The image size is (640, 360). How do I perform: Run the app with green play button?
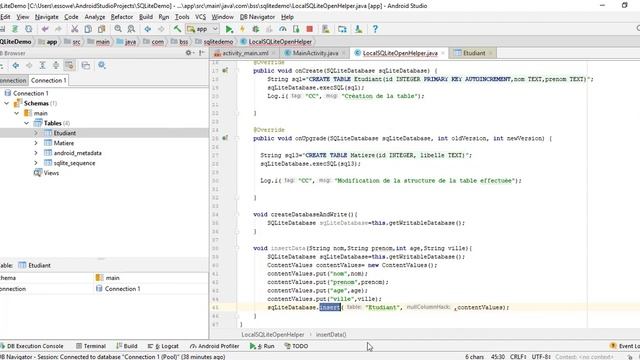pos(229,29)
